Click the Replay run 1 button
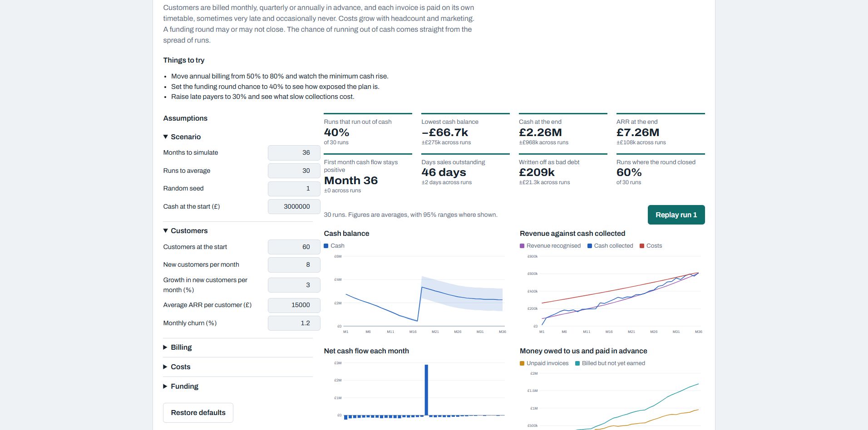This screenshot has width=868, height=430. click(x=676, y=215)
